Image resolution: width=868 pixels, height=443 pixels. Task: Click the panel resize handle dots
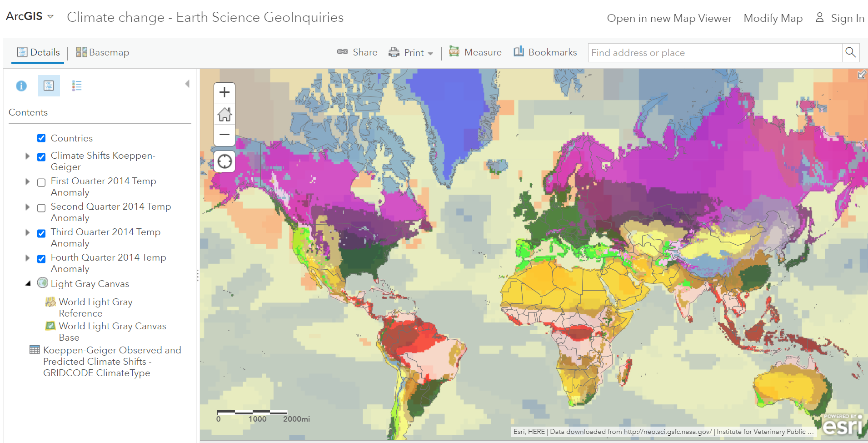click(x=198, y=275)
